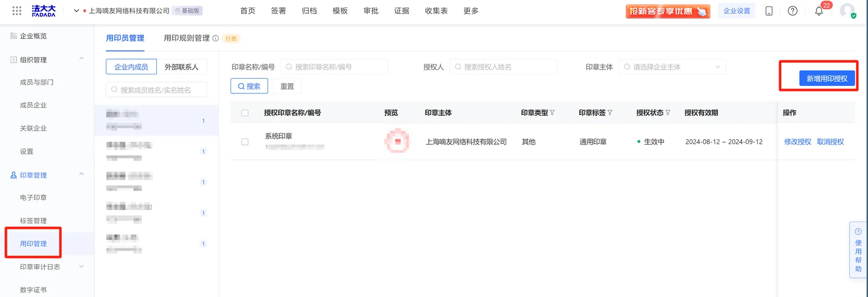The image size is (868, 297).
Task: Switch to 用印规则管理 tab
Action: [x=187, y=38]
